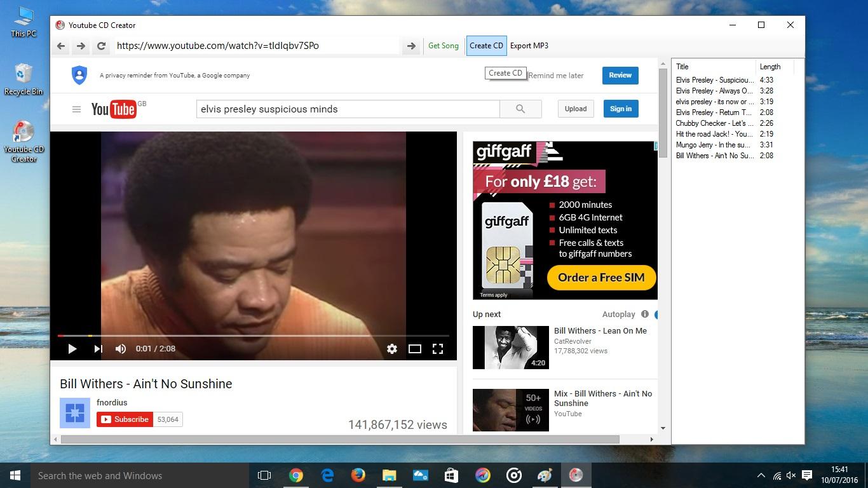
Task: Click the YouTube search box
Action: pyautogui.click(x=348, y=109)
